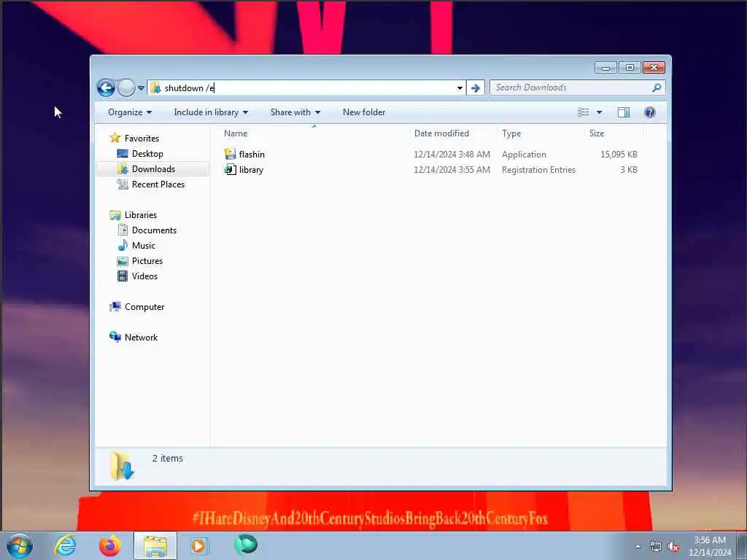Click the 15,095 KB size cell
The width and height of the screenshot is (747, 560).
[x=619, y=155]
